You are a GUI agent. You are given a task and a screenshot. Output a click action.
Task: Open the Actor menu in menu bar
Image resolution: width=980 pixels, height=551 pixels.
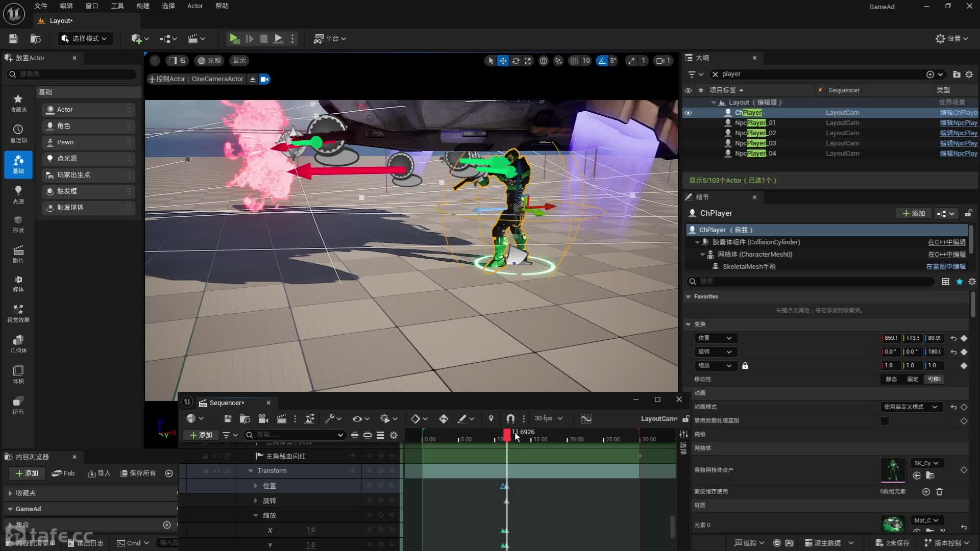[x=194, y=6]
